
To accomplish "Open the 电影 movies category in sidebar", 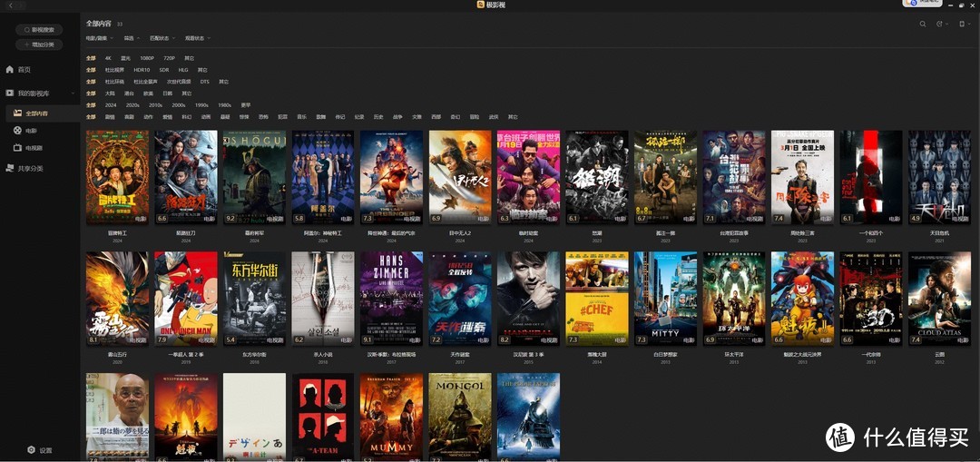I will pos(31,131).
